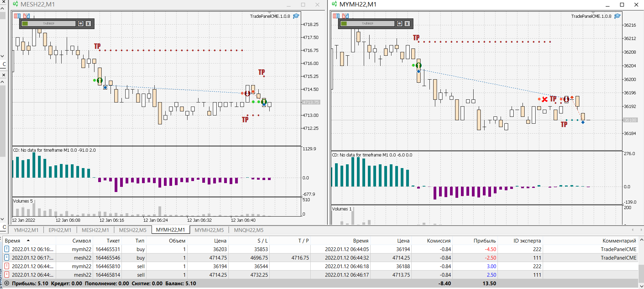This screenshot has width=644, height=289.
Task: Select ticket number 164465531 cell
Action: coord(108,249)
